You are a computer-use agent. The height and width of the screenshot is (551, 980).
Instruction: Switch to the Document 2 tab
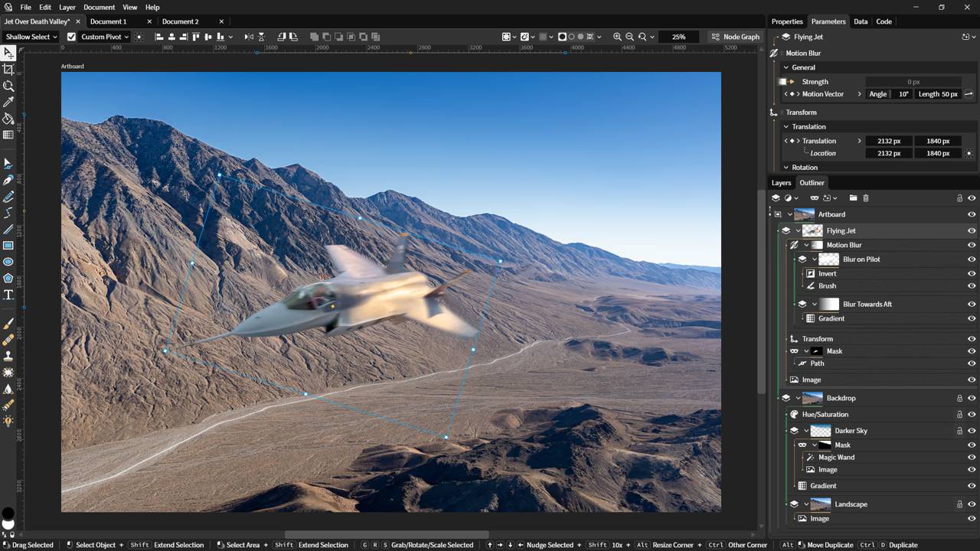tap(180, 21)
